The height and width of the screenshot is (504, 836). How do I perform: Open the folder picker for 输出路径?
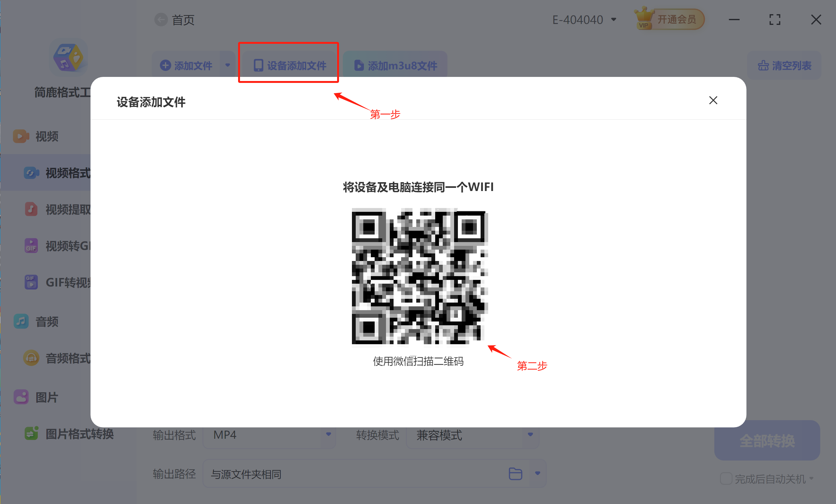[515, 474]
